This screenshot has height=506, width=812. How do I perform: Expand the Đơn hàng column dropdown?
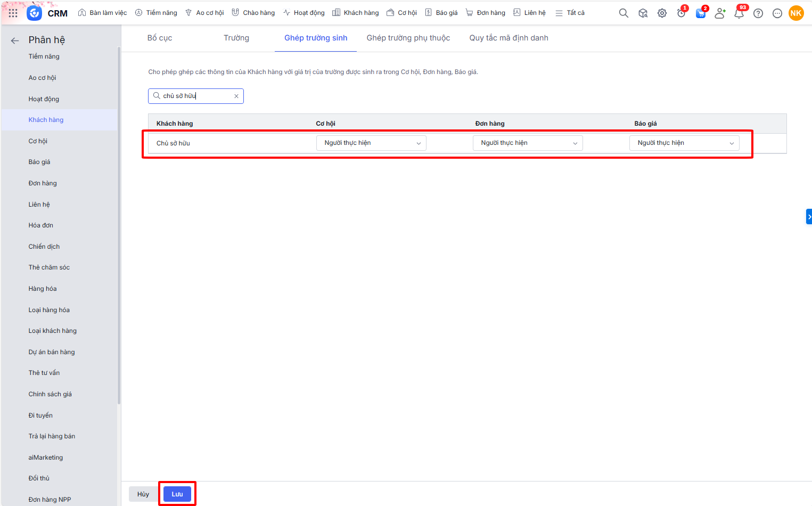point(528,143)
